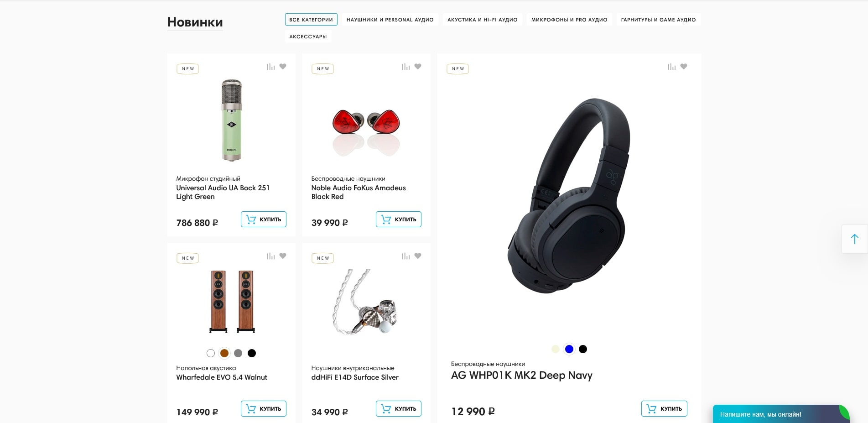Add Noble Audio FoKus Amadeus to comparison
Viewport: 868px width, 423px height.
click(x=406, y=67)
